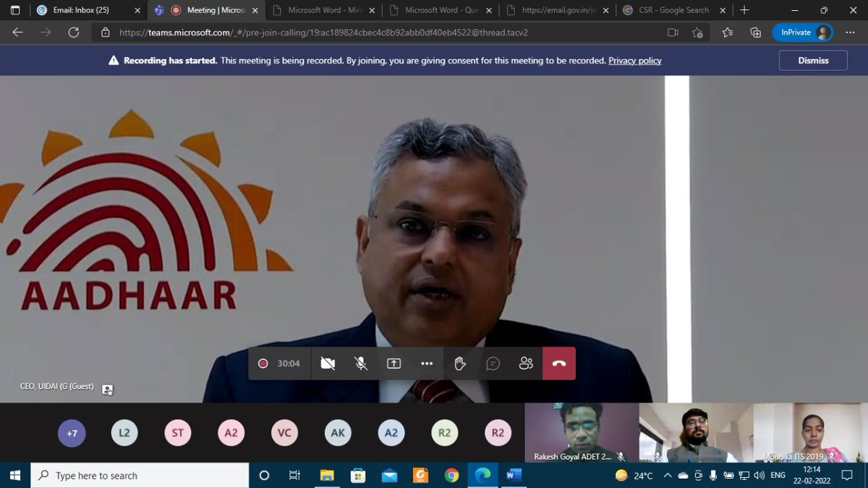This screenshot has height=488, width=868.
Task: Open a new browser tab
Action: pos(744,10)
